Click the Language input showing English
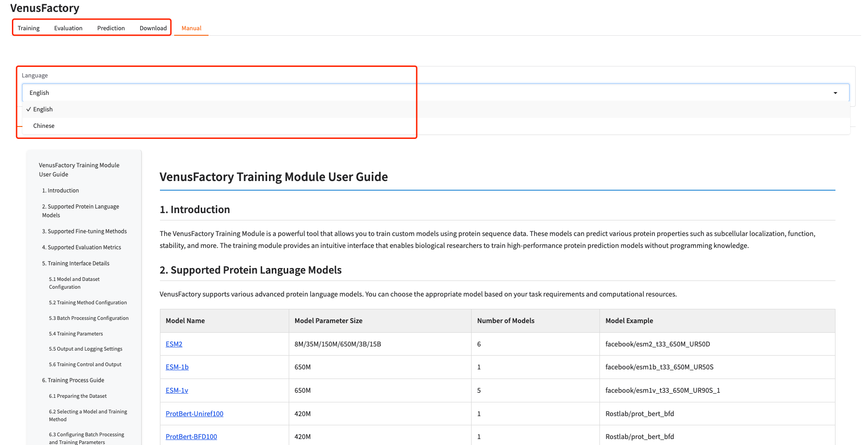Image resolution: width=868 pixels, height=445 pixels. pyautogui.click(x=435, y=93)
